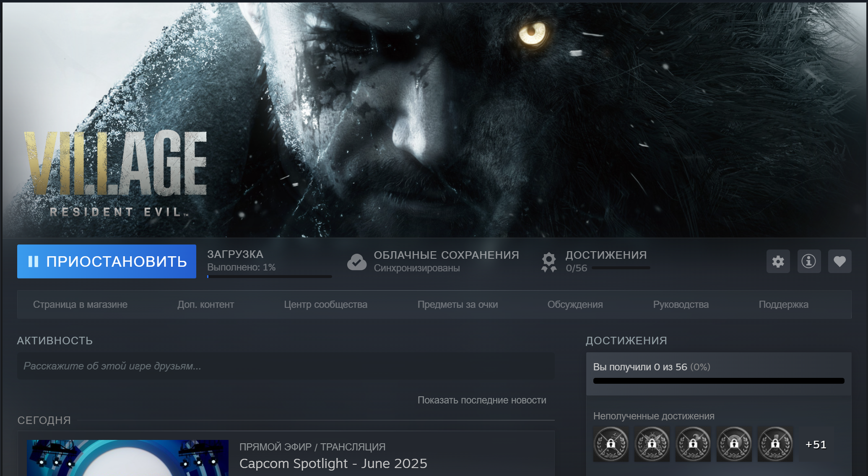Click the activity text field Расскажите об этой игре

coord(286,366)
